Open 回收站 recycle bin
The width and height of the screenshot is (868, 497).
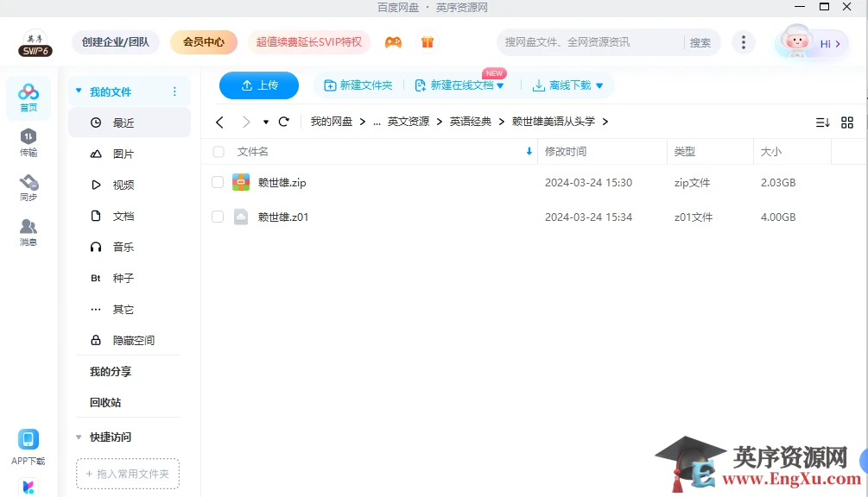click(105, 402)
